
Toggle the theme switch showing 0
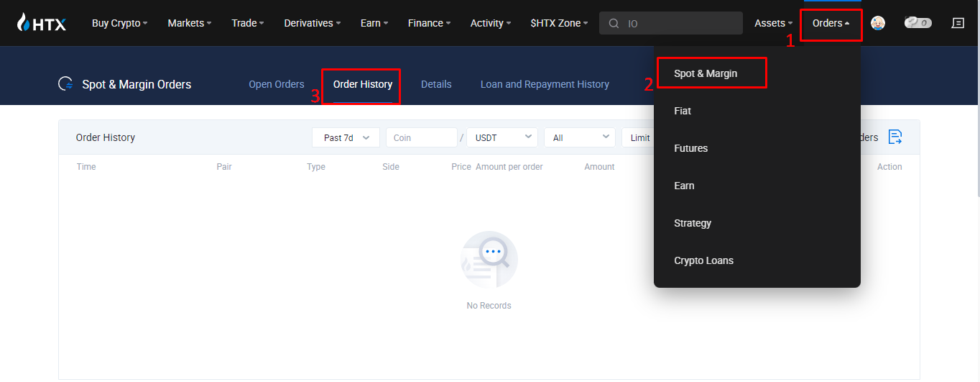[917, 23]
